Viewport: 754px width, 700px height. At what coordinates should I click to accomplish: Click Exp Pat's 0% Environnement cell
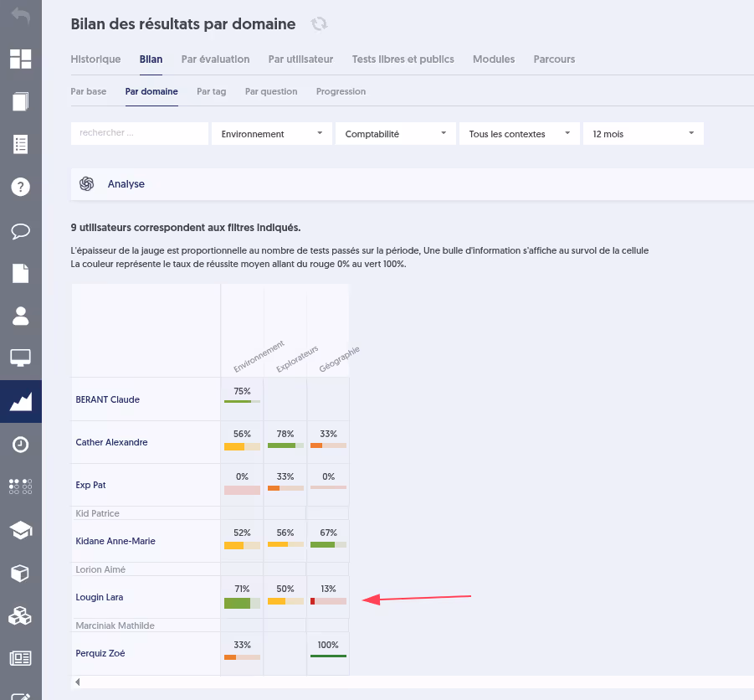coord(242,485)
